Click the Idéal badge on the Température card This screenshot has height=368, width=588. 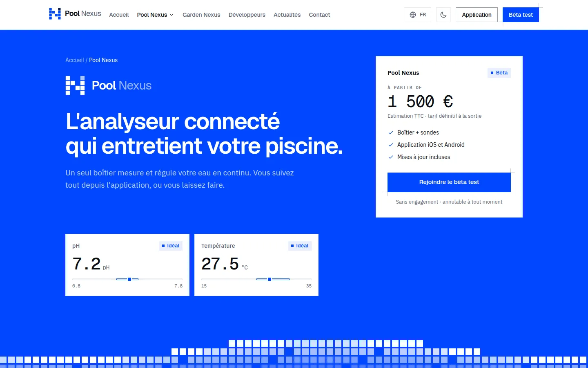(x=300, y=246)
